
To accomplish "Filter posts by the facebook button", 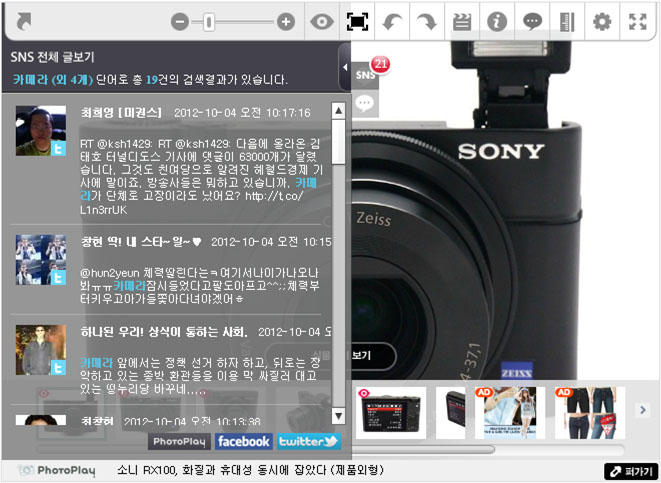I will pyautogui.click(x=243, y=441).
